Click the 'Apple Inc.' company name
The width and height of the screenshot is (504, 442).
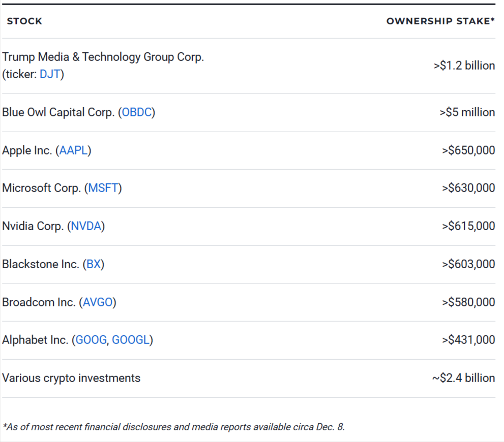[x=27, y=150]
